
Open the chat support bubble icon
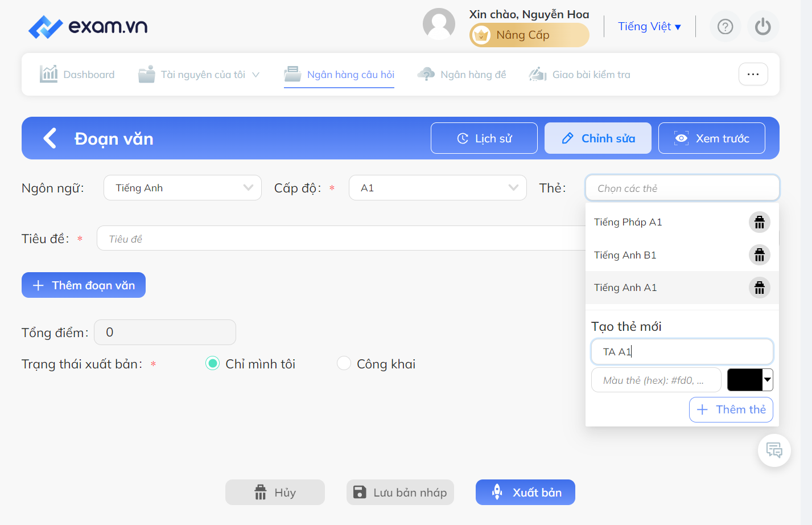point(774,450)
